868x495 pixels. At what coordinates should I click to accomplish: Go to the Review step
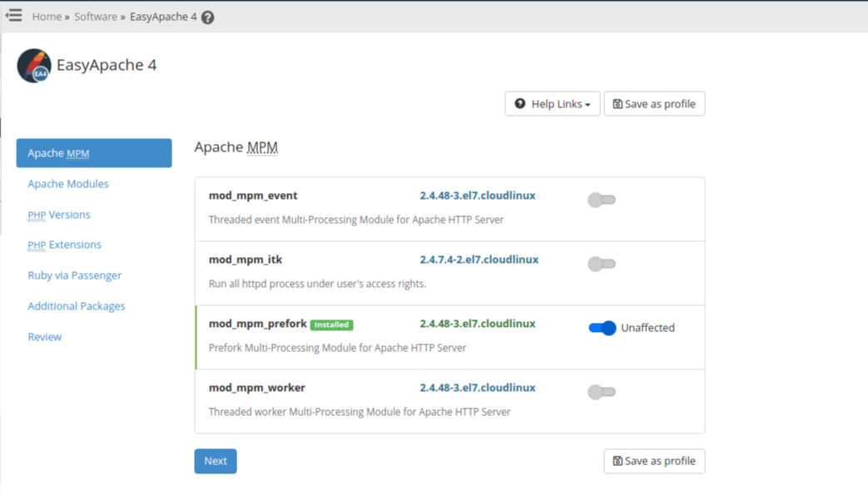tap(45, 337)
